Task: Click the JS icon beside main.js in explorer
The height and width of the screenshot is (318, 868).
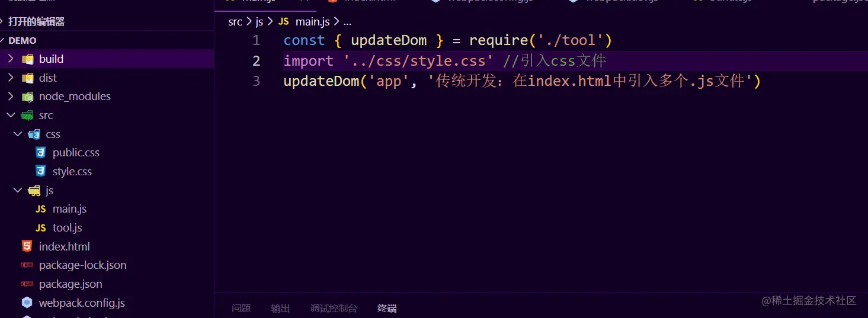Action: (40, 209)
